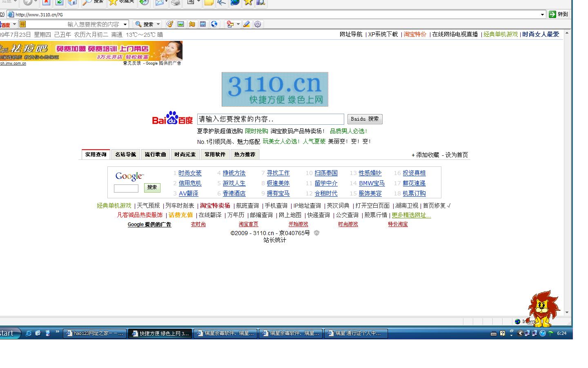Open the BMW宝马 link

pos(372,183)
